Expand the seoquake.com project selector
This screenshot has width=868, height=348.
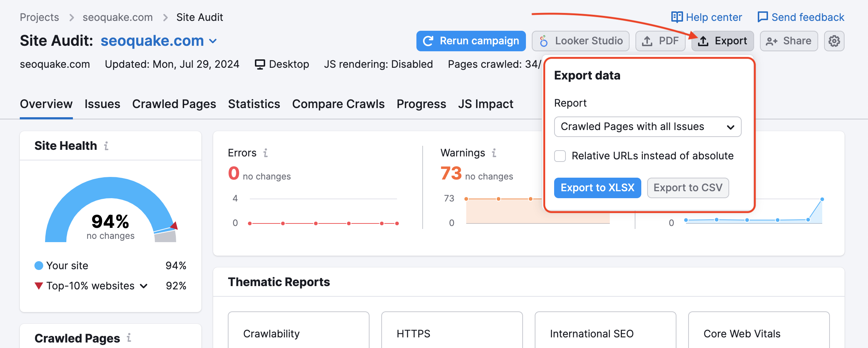[213, 41]
